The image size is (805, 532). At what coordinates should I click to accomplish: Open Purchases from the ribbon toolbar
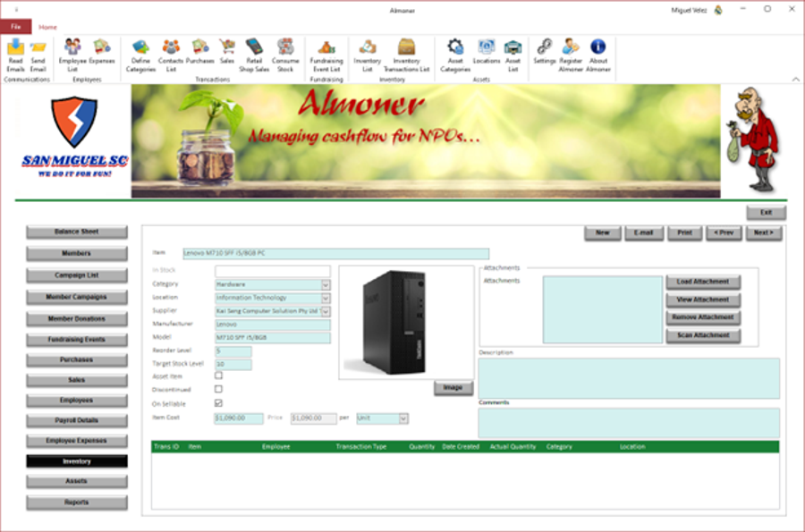pos(199,51)
